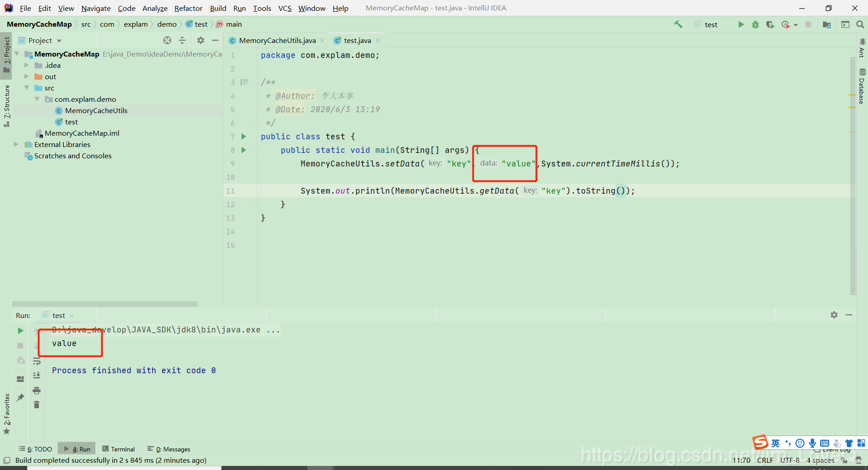Open Run panel settings gear
The image size is (868, 470).
pyautogui.click(x=834, y=315)
